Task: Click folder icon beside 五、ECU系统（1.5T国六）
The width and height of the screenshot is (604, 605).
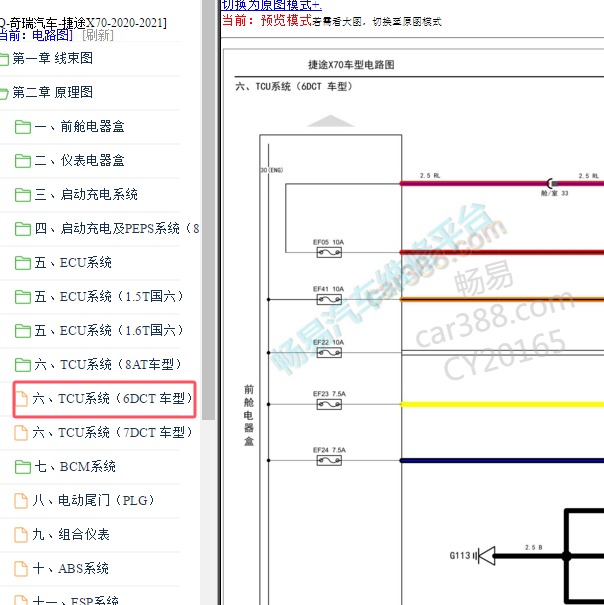Action: click(23, 297)
